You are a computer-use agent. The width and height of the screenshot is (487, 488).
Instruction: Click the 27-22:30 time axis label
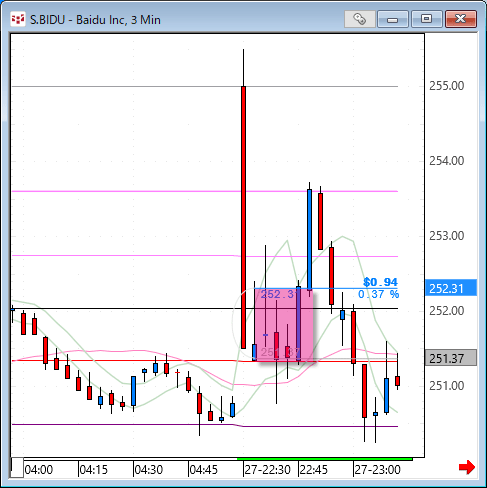[x=268, y=470]
